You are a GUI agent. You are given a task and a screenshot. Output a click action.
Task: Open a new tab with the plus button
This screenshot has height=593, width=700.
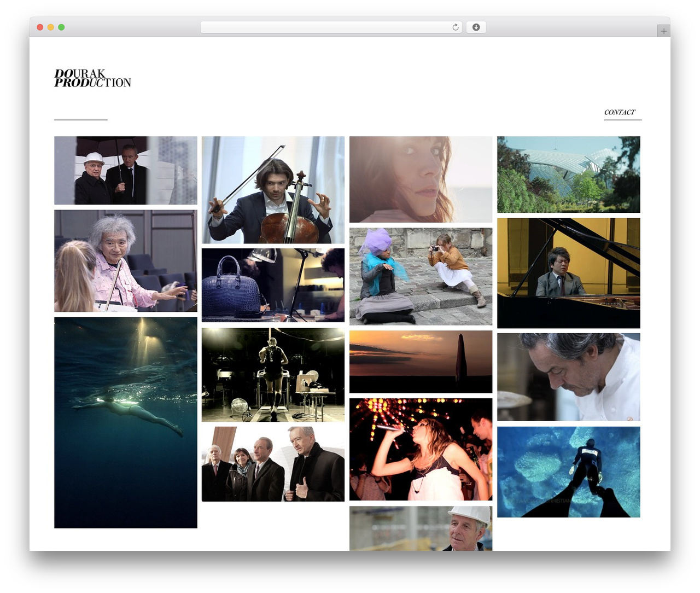663,31
